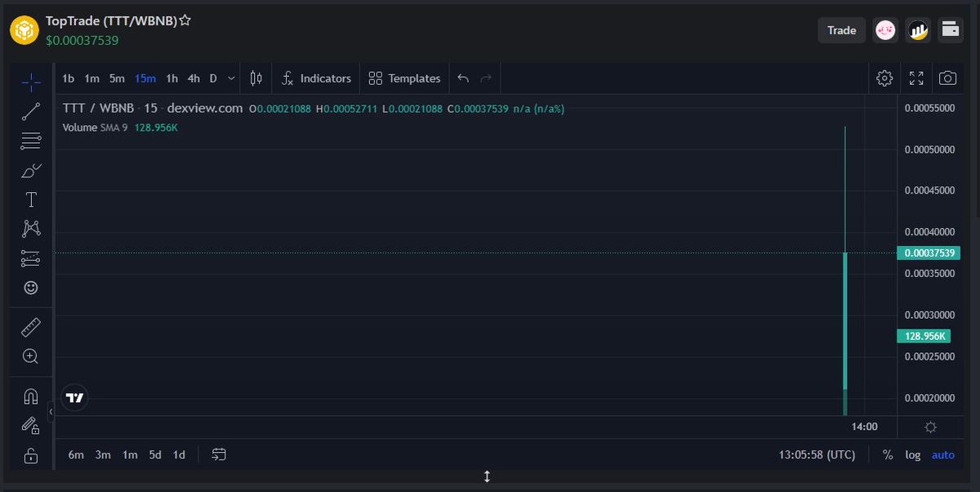980x492 pixels.
Task: Select the measure ruler tool
Action: click(x=30, y=326)
